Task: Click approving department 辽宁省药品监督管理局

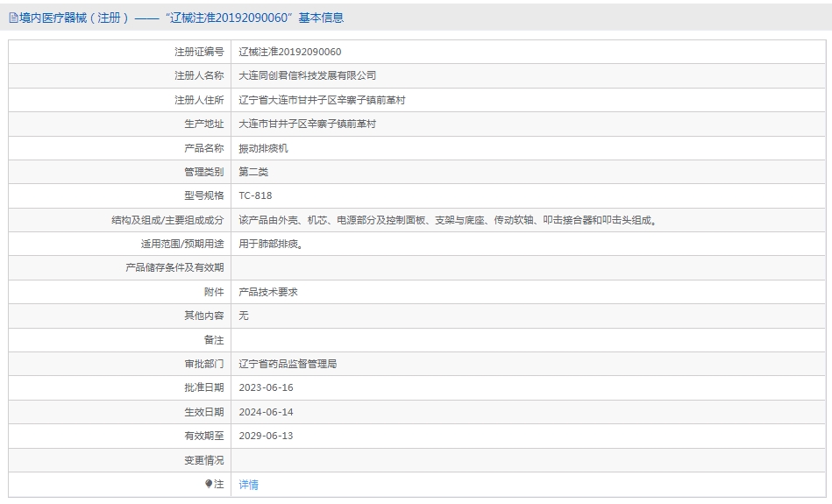Action: [x=288, y=364]
